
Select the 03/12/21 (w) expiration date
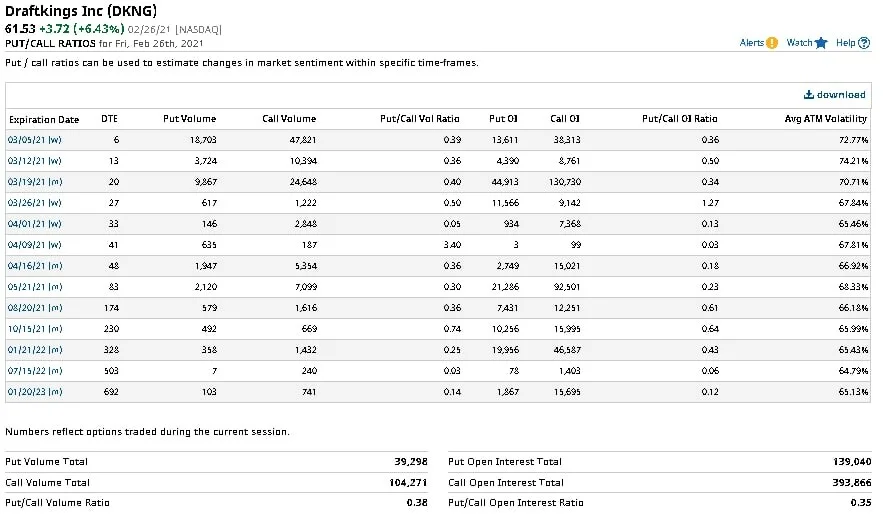point(34,161)
